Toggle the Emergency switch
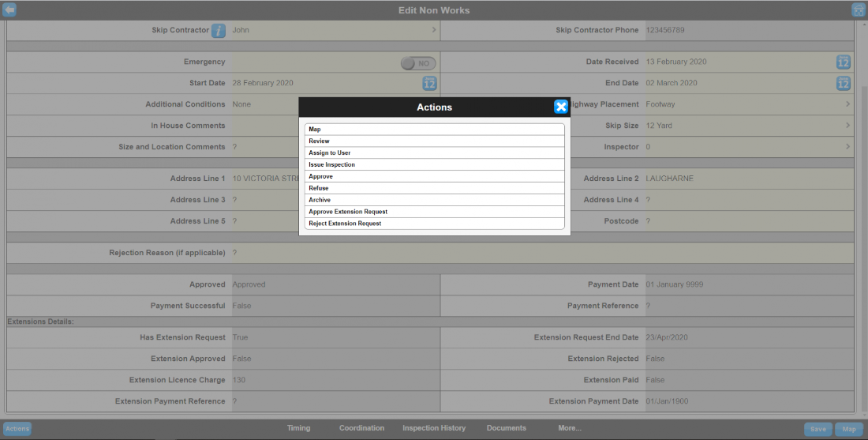The height and width of the screenshot is (440, 868). coord(417,63)
